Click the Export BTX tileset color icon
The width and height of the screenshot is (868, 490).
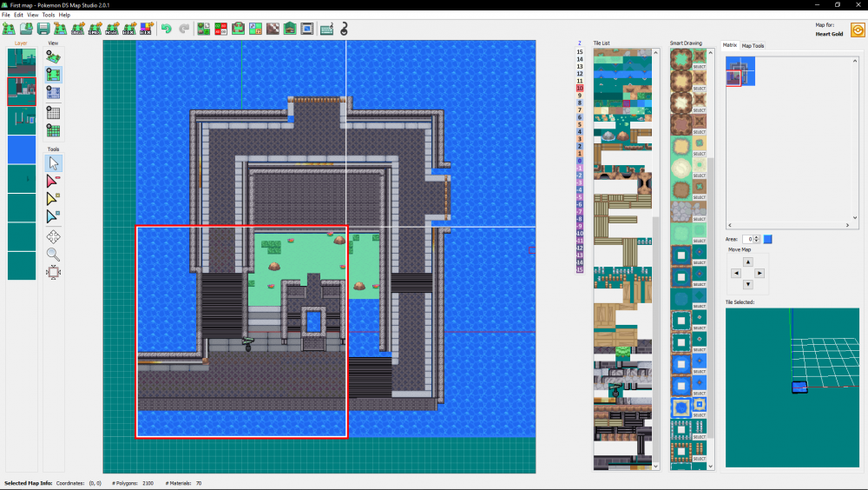pyautogui.click(x=147, y=29)
